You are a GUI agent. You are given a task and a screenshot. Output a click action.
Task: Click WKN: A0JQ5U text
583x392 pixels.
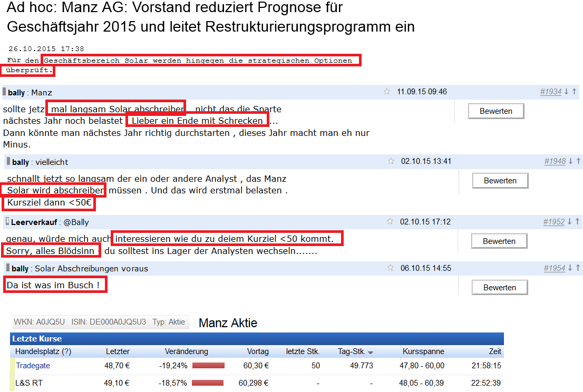[39, 322]
